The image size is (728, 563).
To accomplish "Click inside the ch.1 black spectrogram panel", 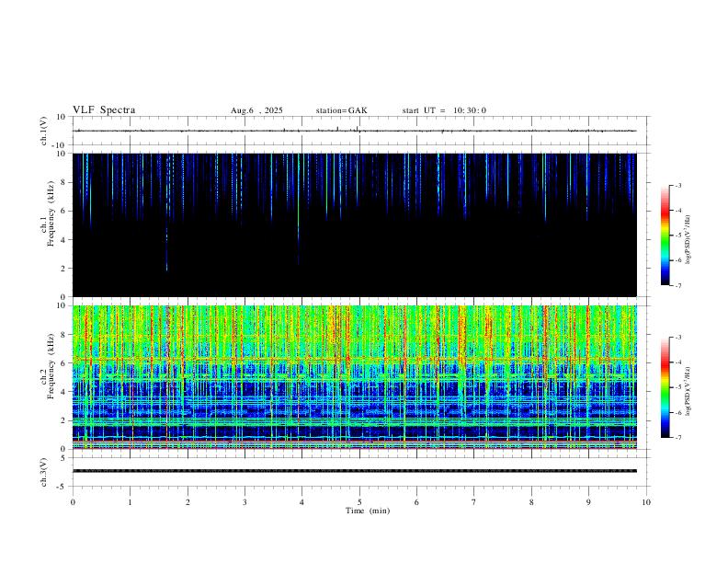I will [x=354, y=224].
